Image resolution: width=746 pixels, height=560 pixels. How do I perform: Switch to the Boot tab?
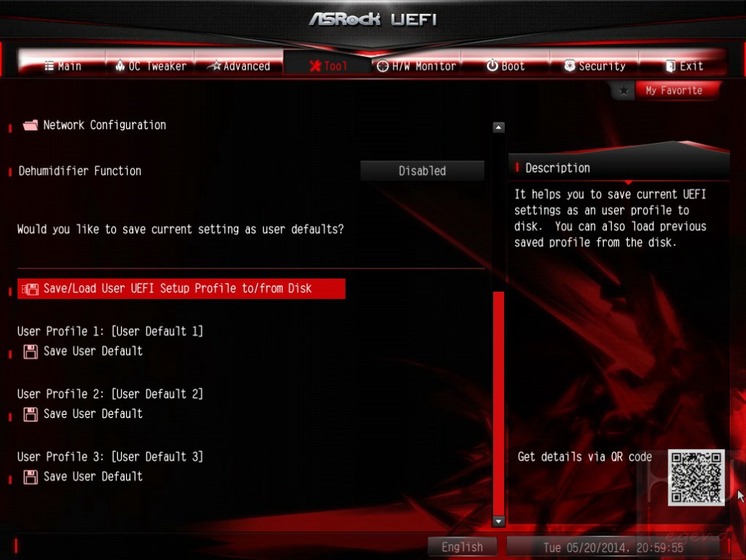505,66
